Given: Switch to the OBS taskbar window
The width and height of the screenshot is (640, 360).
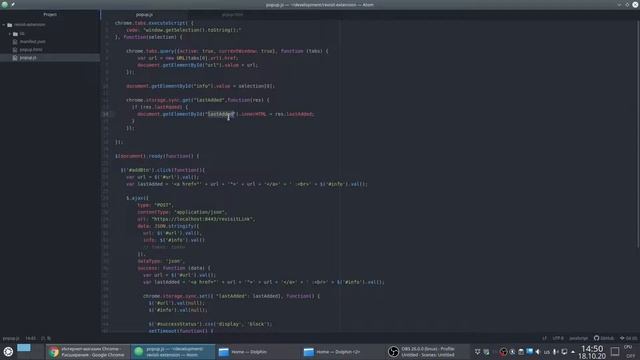Looking at the screenshot, I should [x=427, y=352].
